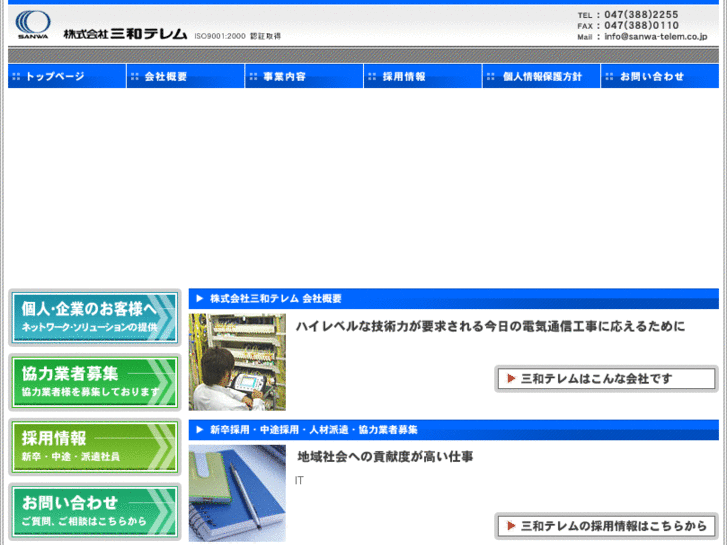Click the green 採用情報 sidebar banner
This screenshot has width=727, height=545.
(x=95, y=447)
